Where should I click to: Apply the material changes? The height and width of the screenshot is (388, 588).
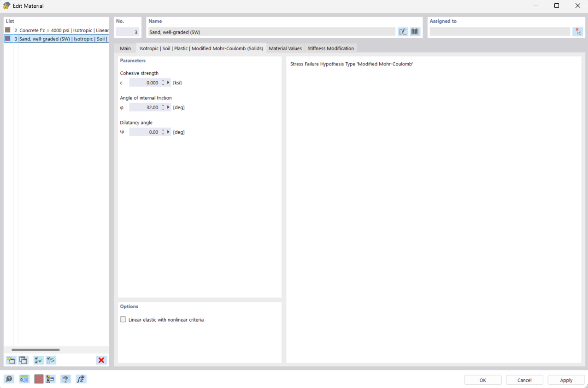(566, 380)
